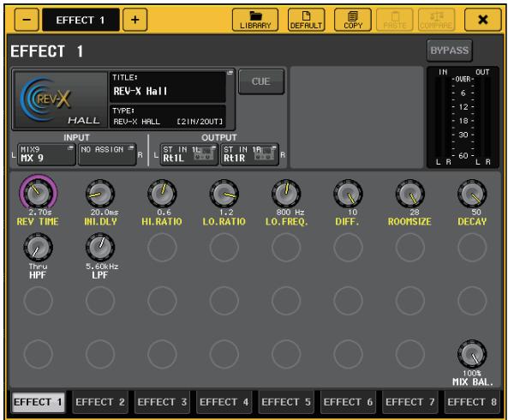Click the 800 Hz LO.FREQ. value
The image size is (508, 420).
coord(290,213)
